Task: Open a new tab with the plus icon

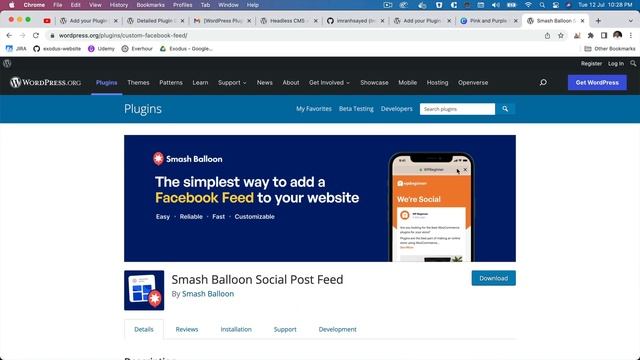Action: [x=598, y=20]
